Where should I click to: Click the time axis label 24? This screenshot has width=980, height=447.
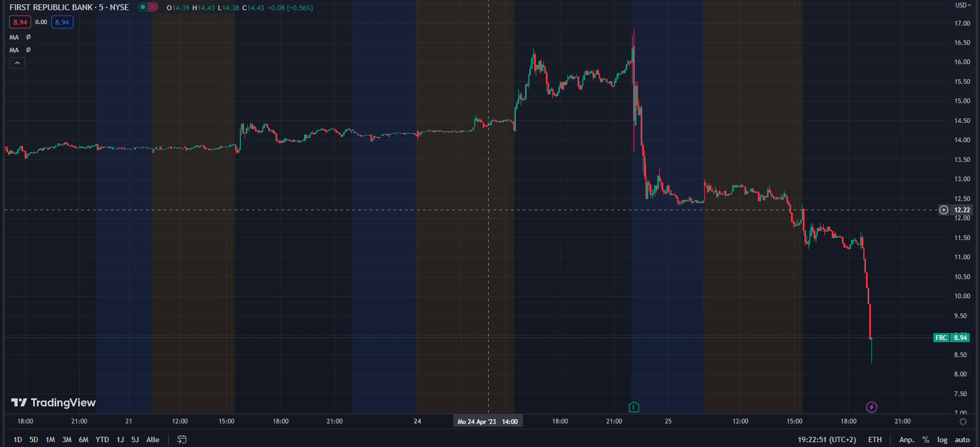pos(417,421)
